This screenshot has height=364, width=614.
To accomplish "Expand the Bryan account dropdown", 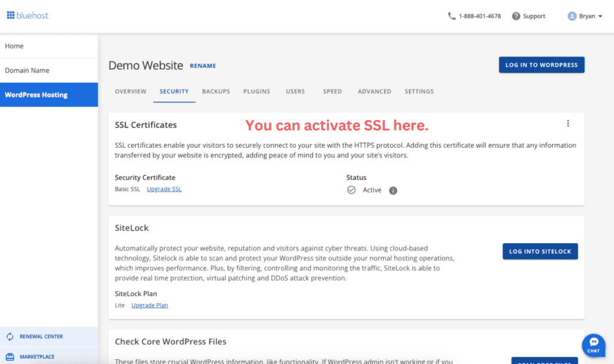I will [x=599, y=15].
